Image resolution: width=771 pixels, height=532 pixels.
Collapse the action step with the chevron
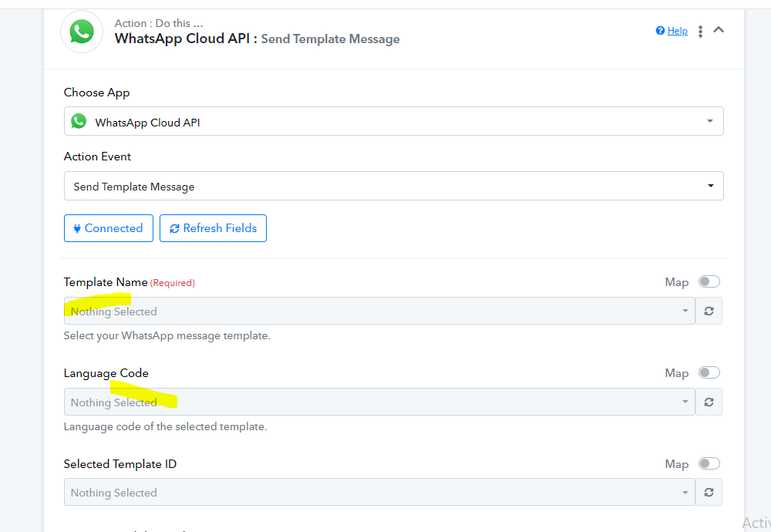coord(719,30)
